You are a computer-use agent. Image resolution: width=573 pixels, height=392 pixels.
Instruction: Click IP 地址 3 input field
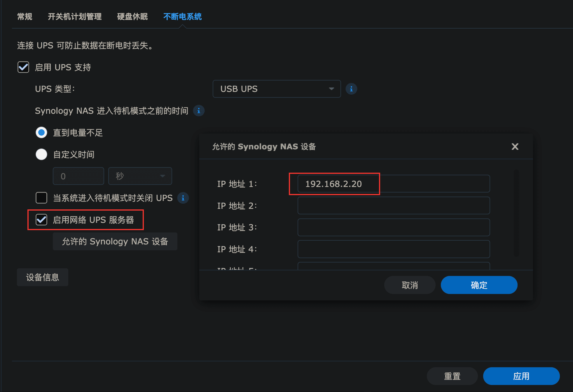[x=394, y=227]
